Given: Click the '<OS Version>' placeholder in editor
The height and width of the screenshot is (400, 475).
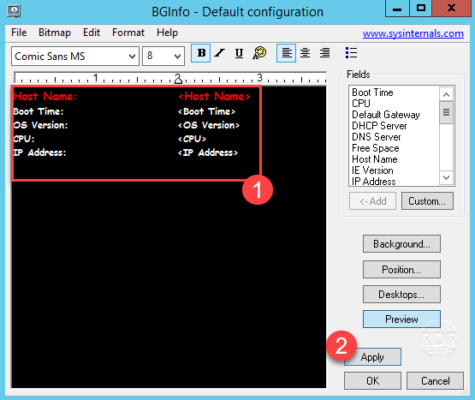Looking at the screenshot, I should coord(209,125).
